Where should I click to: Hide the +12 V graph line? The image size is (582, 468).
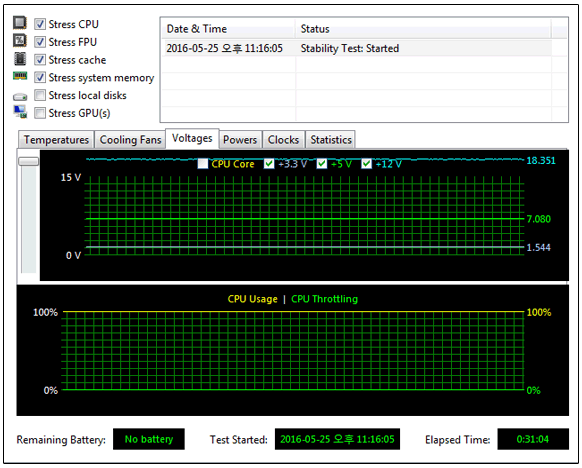(366, 164)
